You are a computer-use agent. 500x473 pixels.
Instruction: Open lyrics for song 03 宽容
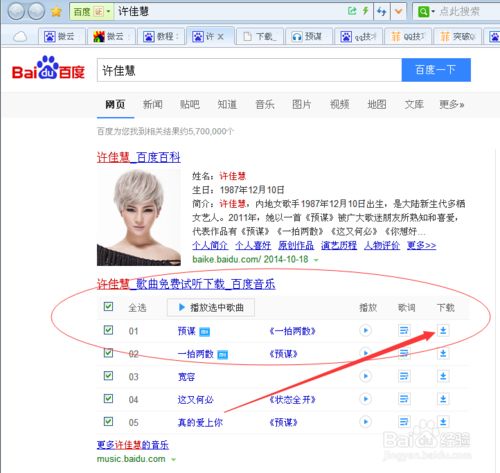coord(404,376)
